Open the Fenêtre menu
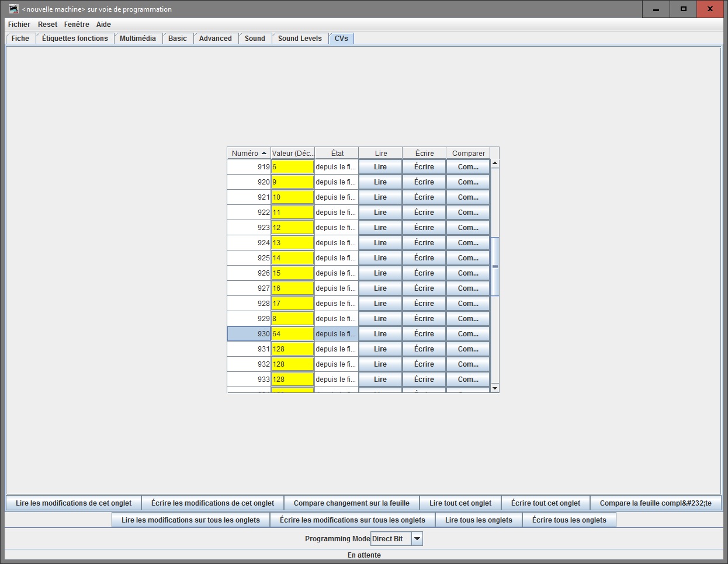The height and width of the screenshot is (564, 728). click(x=77, y=25)
